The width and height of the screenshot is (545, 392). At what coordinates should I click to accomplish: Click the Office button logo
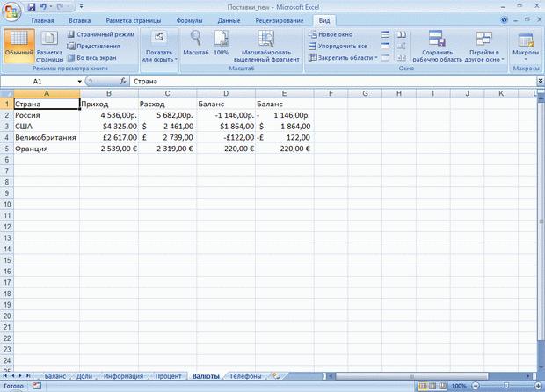tap(11, 11)
